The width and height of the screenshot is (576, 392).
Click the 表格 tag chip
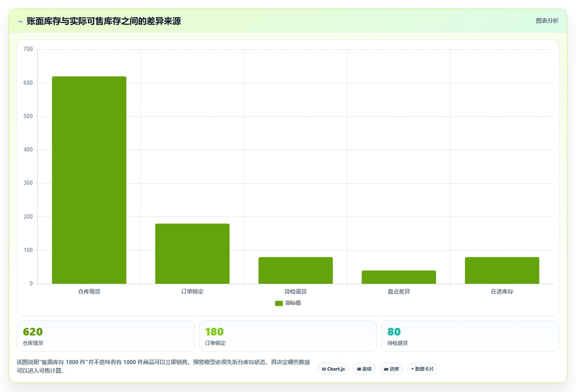[364, 369]
